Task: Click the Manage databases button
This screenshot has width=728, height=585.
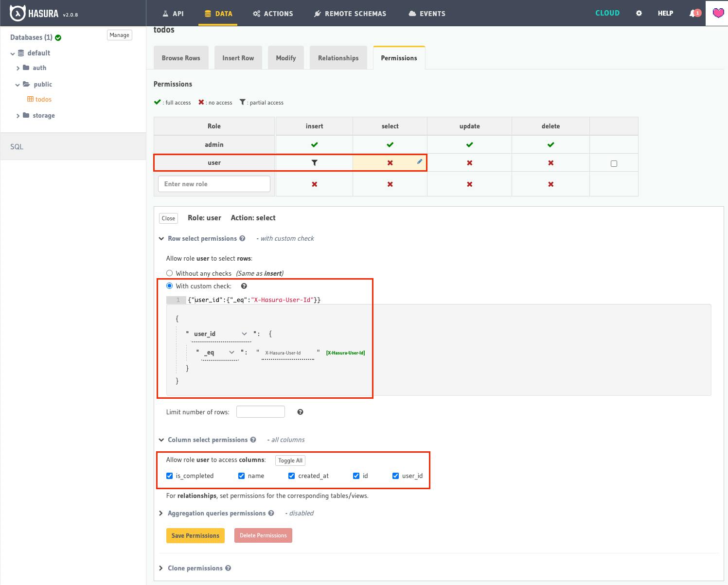Action: click(x=120, y=35)
